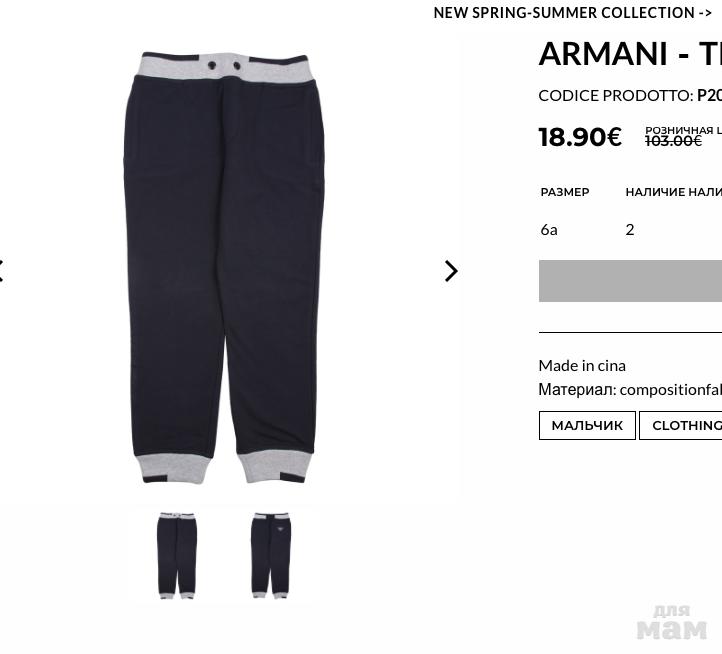Click the CLOTHING category tag
Viewport: 722px width, 654px height.
(x=681, y=426)
